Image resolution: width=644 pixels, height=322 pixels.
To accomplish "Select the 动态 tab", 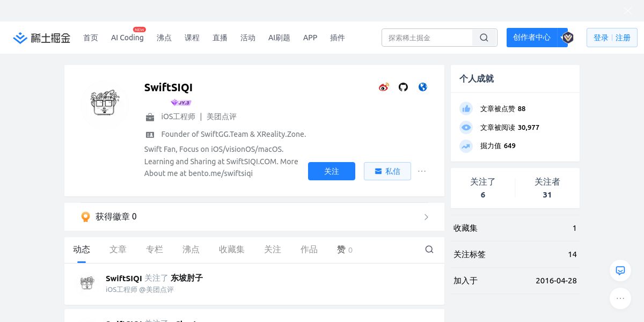I will [82, 250].
